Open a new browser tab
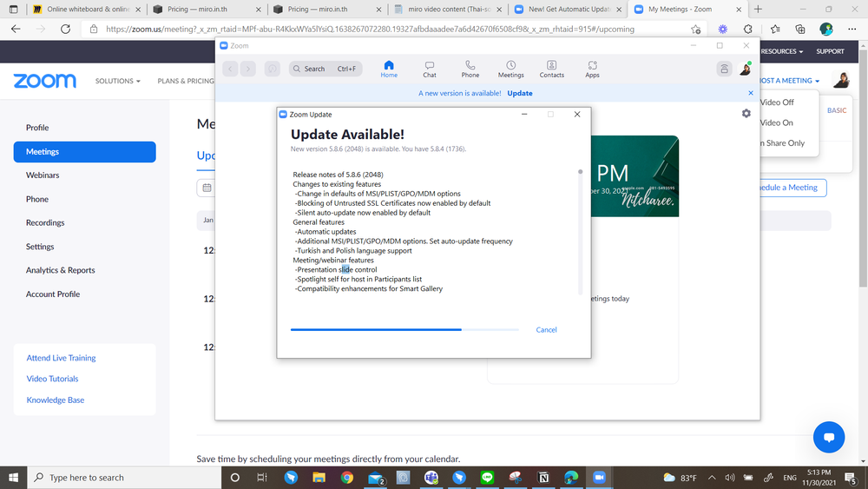The image size is (868, 489). point(758,10)
